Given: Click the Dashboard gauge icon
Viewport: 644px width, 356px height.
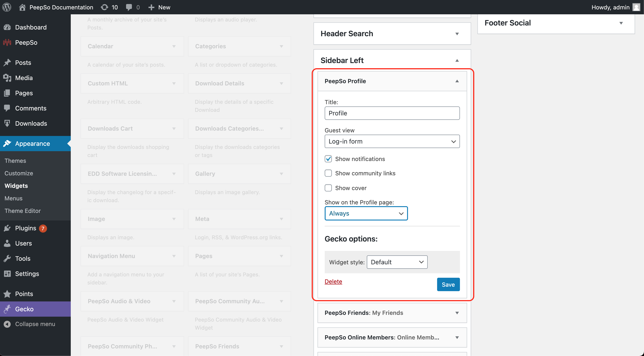Looking at the screenshot, I should tap(7, 27).
